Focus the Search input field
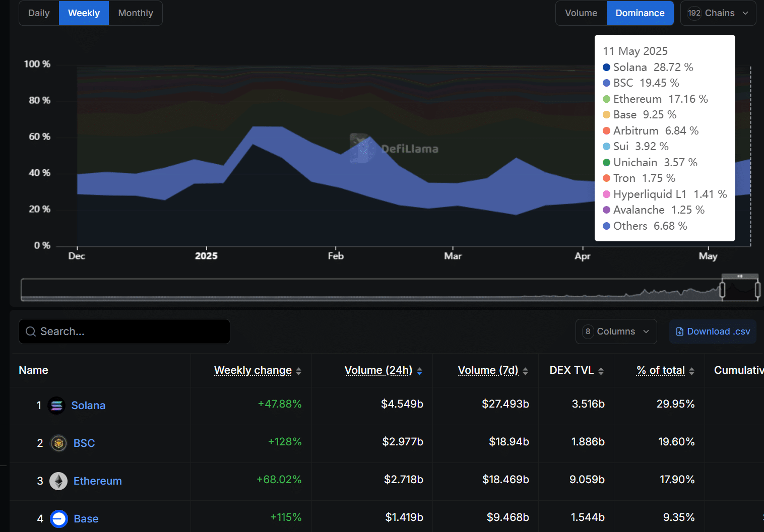 point(124,331)
